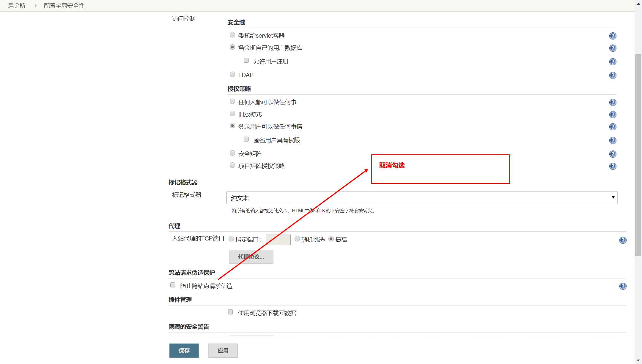This screenshot has width=642, height=364.
Task: Click 安全域 section heading
Action: (236, 23)
